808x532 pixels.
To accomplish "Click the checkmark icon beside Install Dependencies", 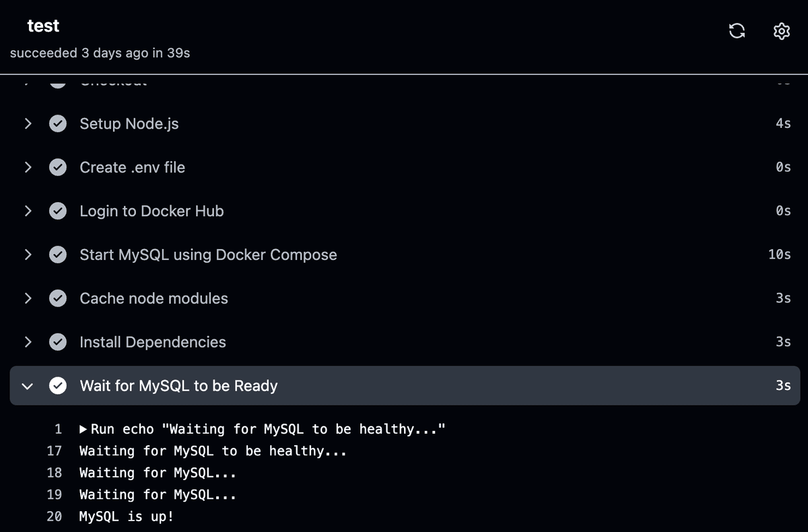I will tap(58, 342).
